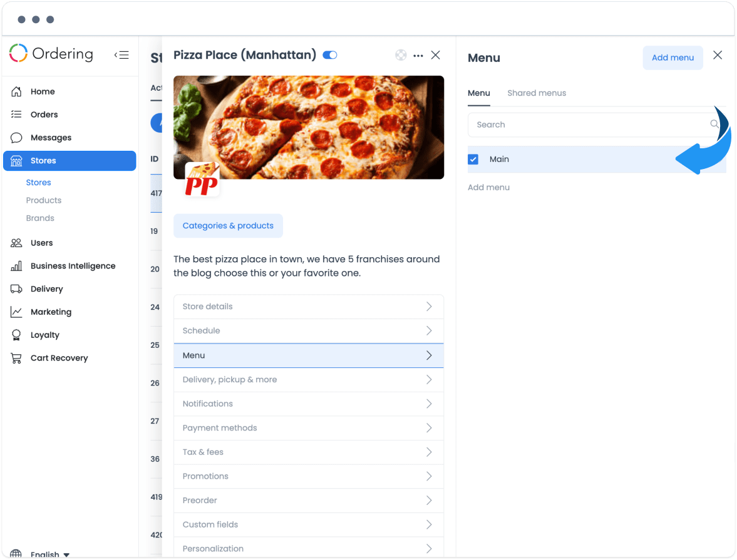Expand the Promotions section
Screen dimensions: 737x560
pyautogui.click(x=308, y=476)
